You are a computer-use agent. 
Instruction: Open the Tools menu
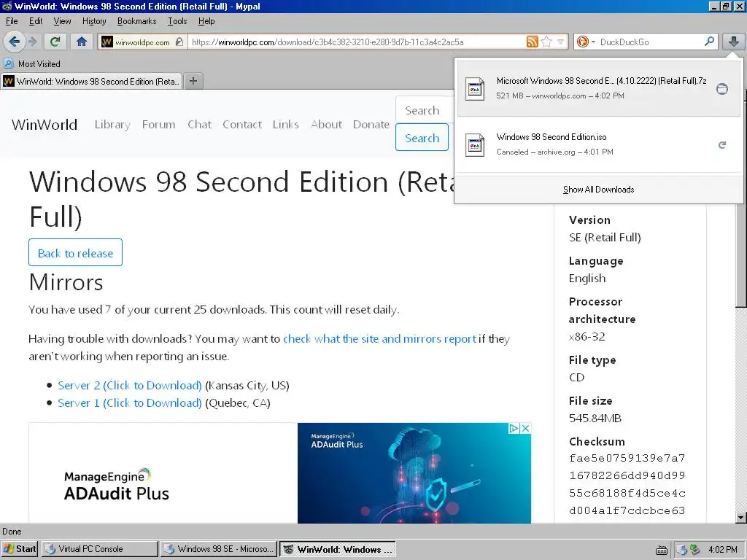pos(177,21)
